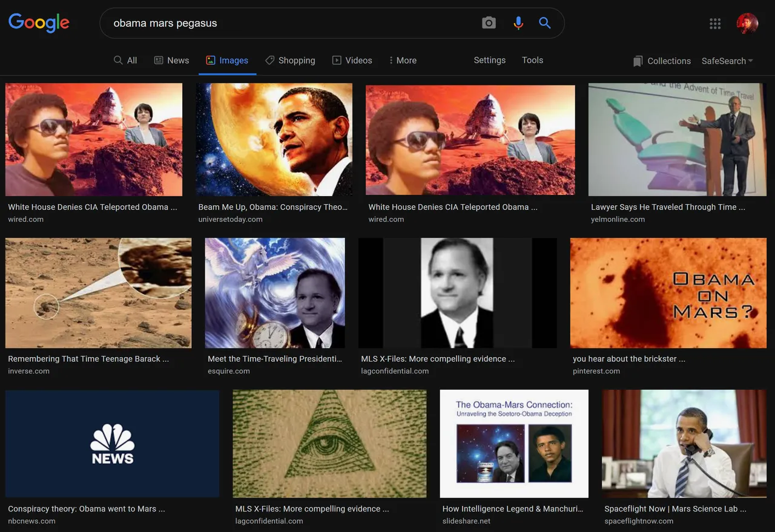Select the Images tab
The image size is (775, 532).
coord(227,61)
